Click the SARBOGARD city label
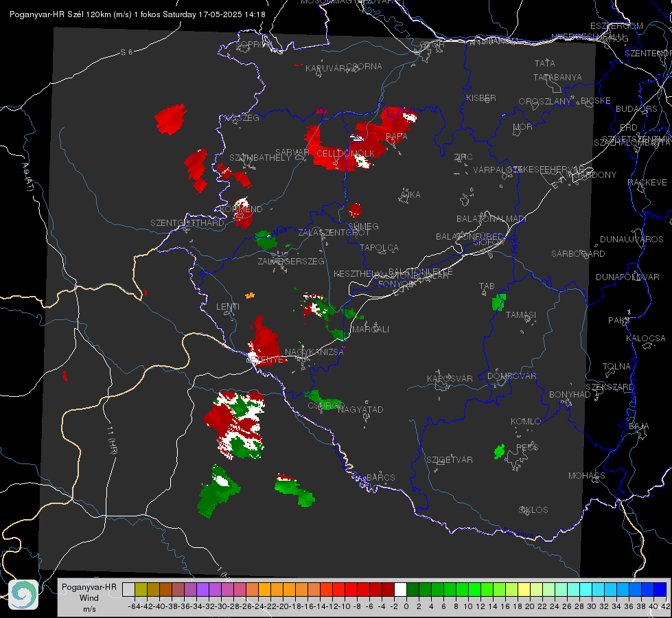The width and height of the screenshot is (672, 618). 578,254
